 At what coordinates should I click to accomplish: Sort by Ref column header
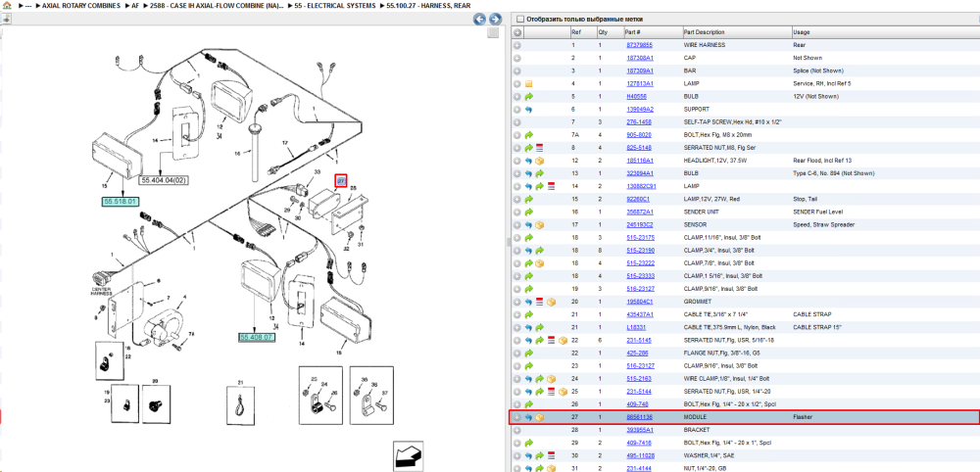point(575,32)
